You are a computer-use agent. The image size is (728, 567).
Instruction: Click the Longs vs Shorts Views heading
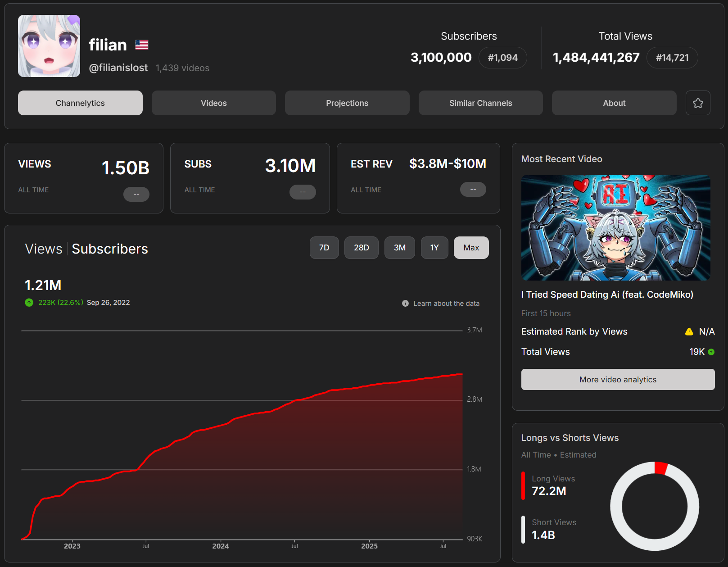click(x=570, y=438)
